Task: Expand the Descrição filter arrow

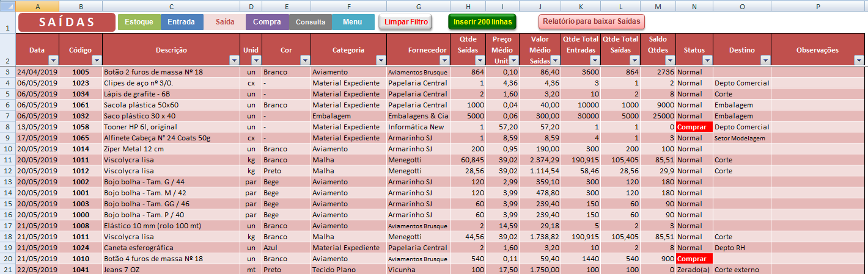Action: point(234,60)
